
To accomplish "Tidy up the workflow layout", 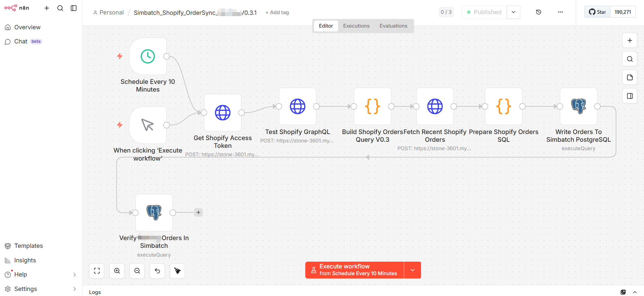I will [178, 271].
